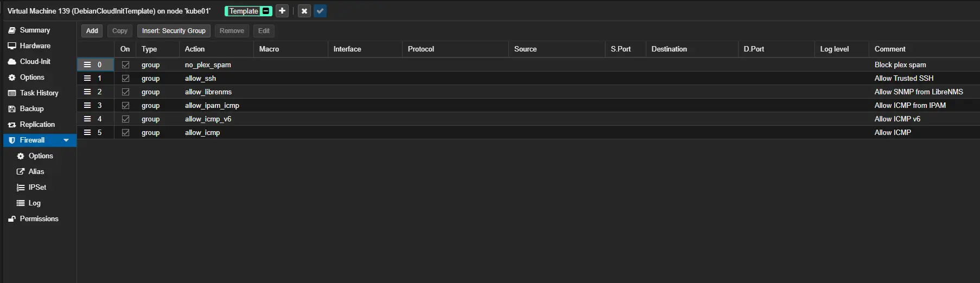
Task: Click Insert: Security Group button
Action: tap(174, 31)
